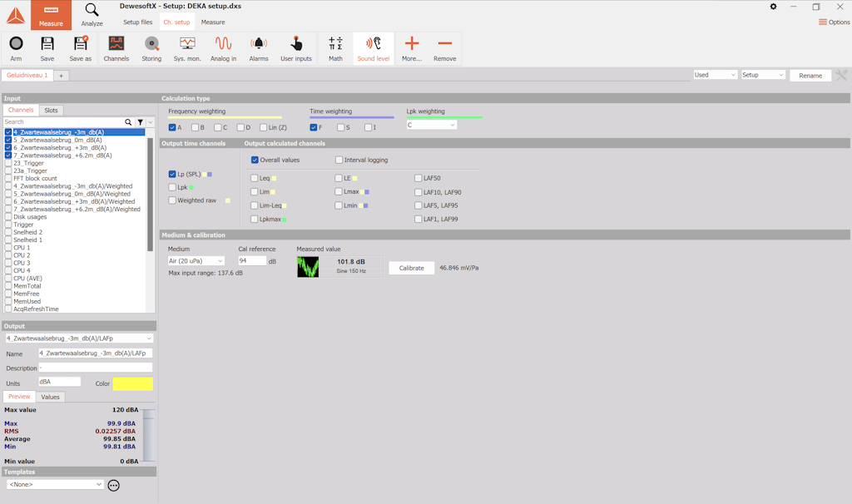
Task: Open the Templates <None> dropdown
Action: [x=55, y=484]
